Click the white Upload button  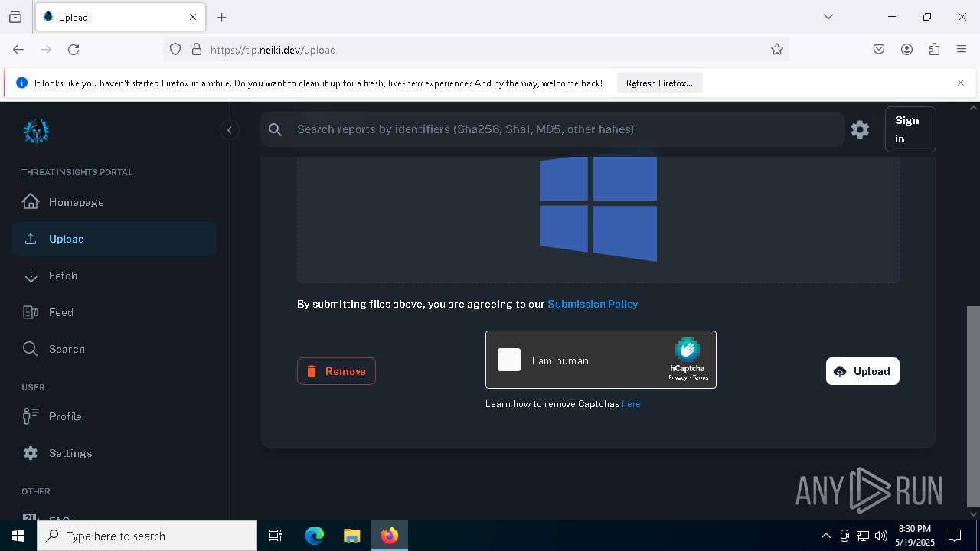coord(862,371)
